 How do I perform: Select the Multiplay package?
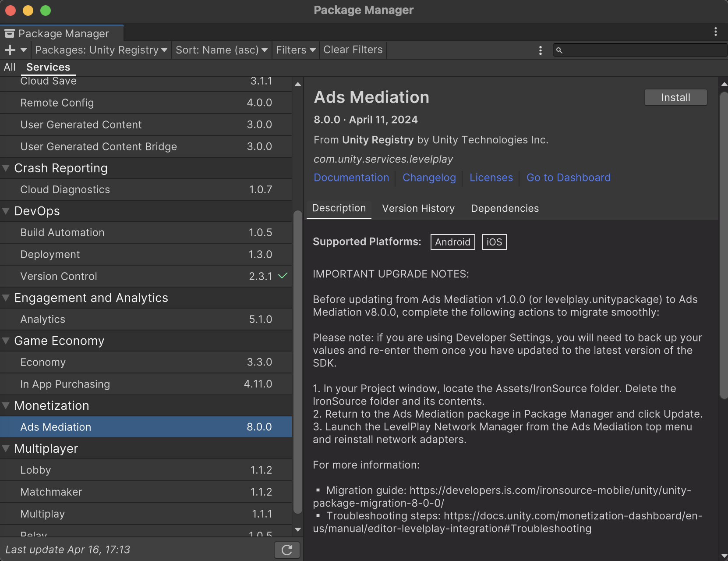click(x=146, y=514)
